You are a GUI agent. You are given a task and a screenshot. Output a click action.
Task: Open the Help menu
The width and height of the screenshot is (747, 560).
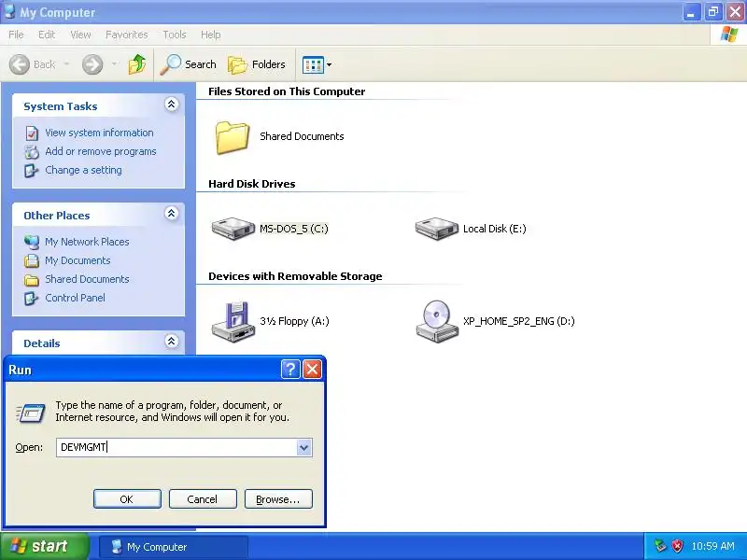point(211,35)
